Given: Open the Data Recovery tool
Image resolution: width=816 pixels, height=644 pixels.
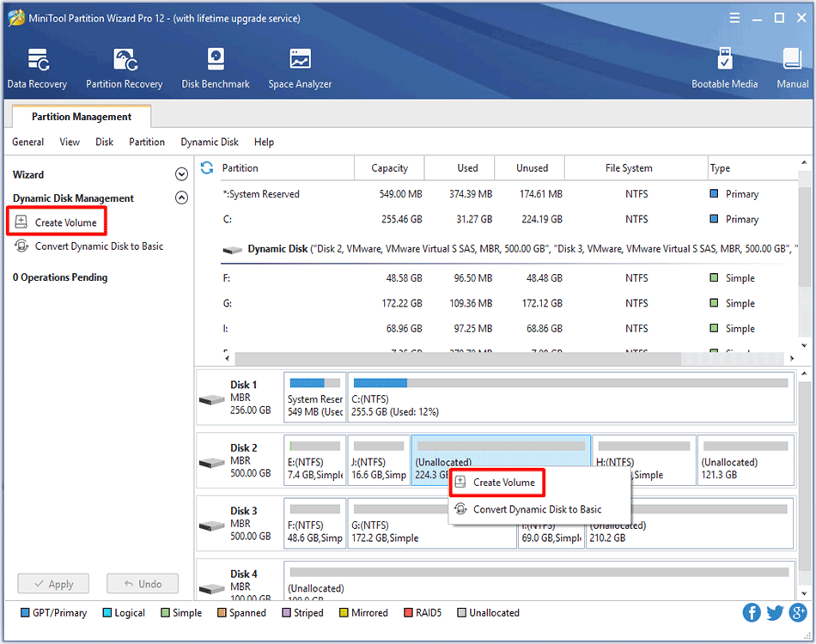Looking at the screenshot, I should (x=36, y=67).
